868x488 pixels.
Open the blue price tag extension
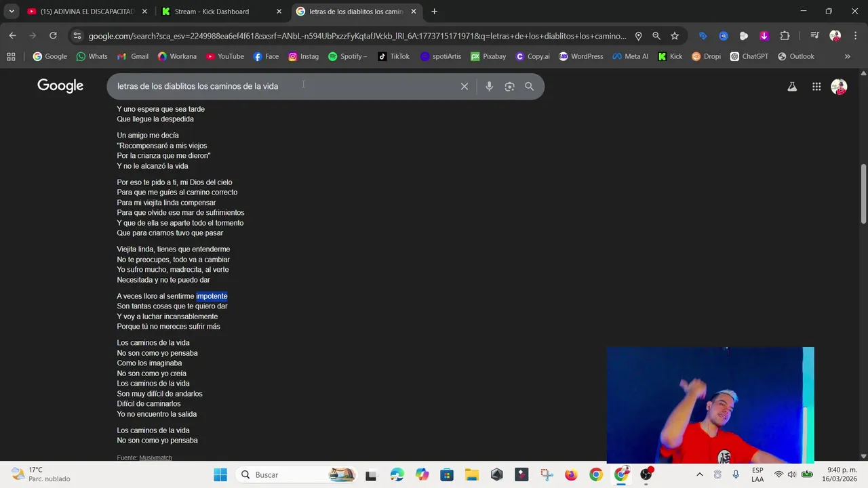(703, 36)
